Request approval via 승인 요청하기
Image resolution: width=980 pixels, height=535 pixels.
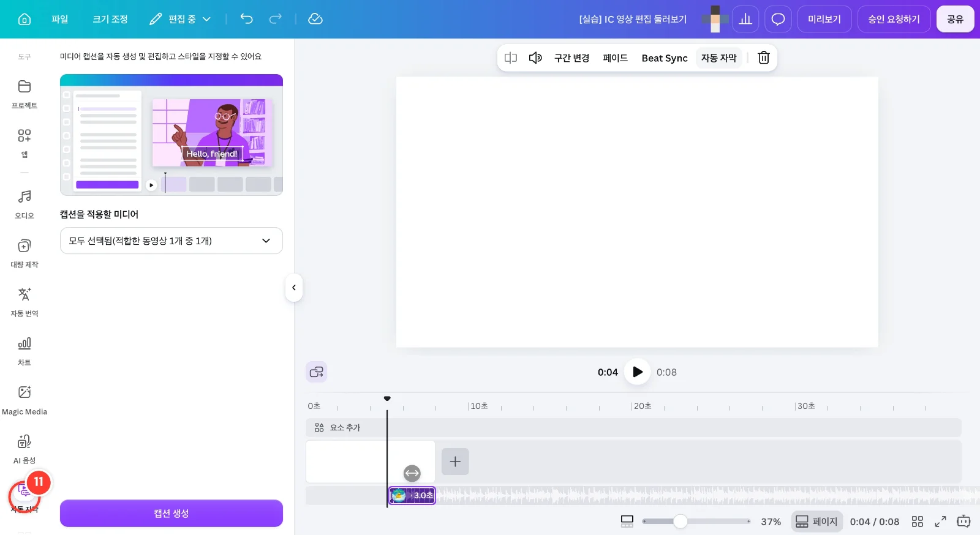pyautogui.click(x=894, y=19)
